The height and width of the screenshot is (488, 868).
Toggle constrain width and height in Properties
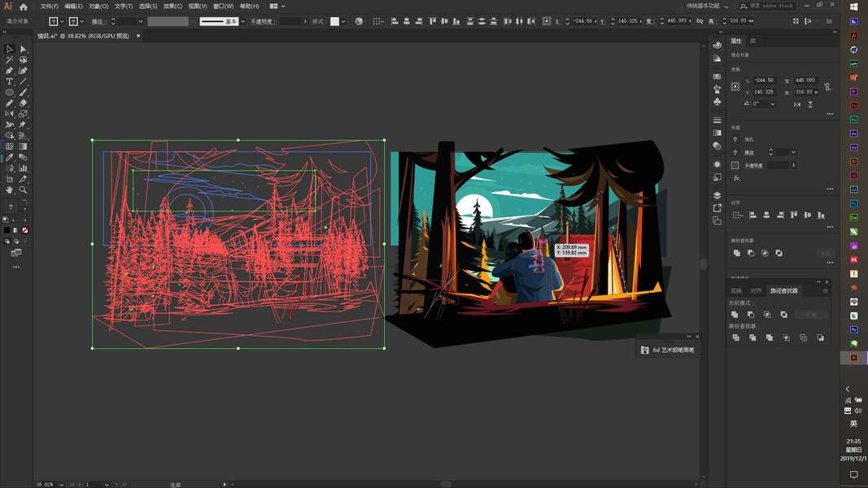(x=827, y=87)
